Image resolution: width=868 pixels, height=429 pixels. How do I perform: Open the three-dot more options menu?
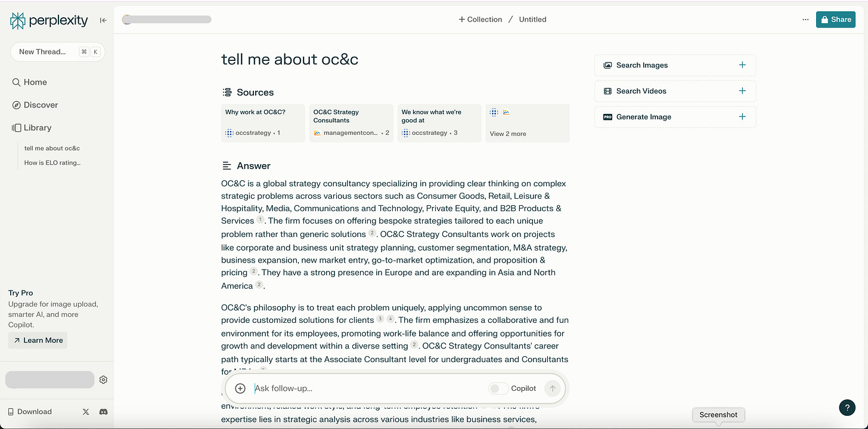pos(805,20)
